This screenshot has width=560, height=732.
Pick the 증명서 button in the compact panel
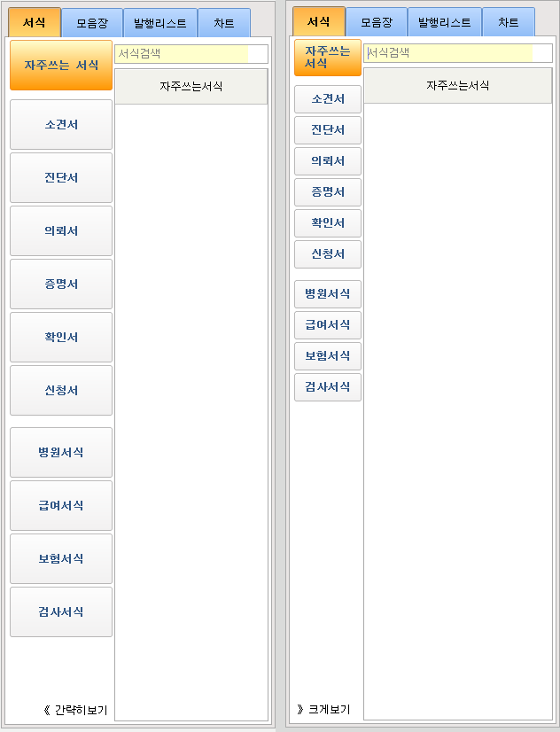point(328,192)
